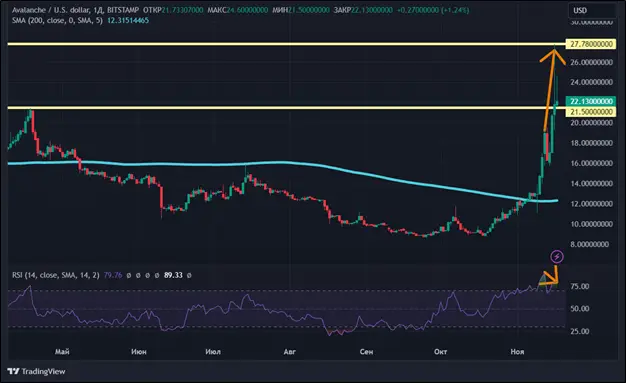Screen dimensions: 626x383
Task: Click the TradingView logo icon
Action: (13, 371)
